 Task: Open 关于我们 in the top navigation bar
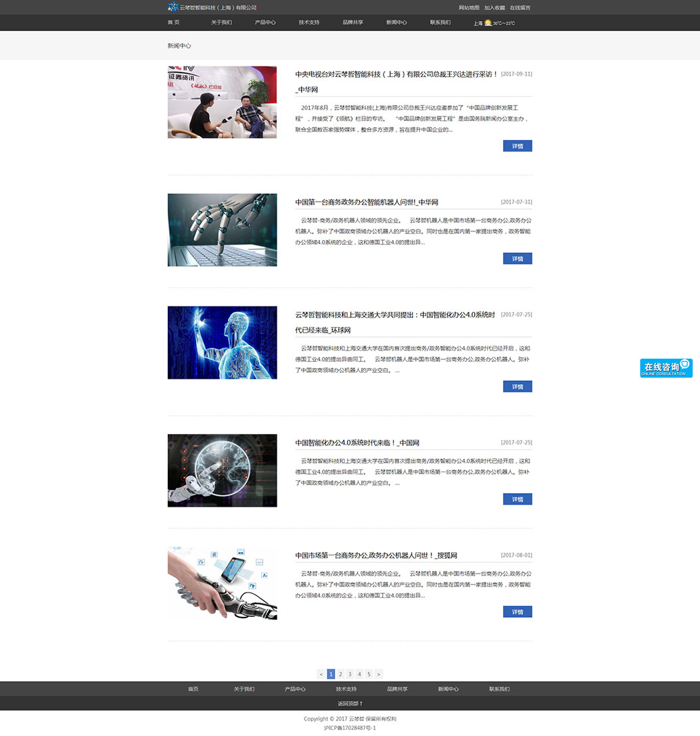pyautogui.click(x=221, y=22)
